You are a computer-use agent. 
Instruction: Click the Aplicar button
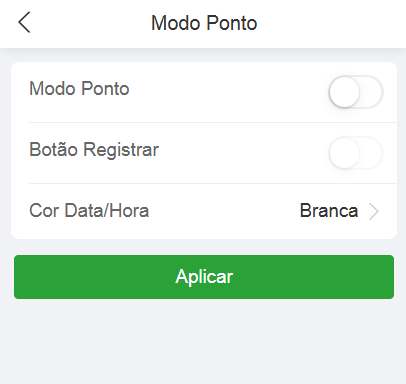[204, 277]
